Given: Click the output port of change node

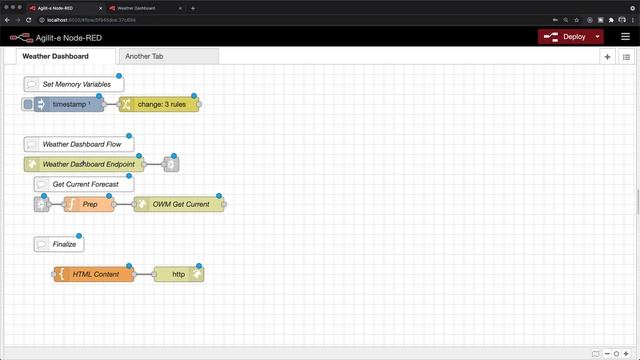Looking at the screenshot, I should [199, 104].
